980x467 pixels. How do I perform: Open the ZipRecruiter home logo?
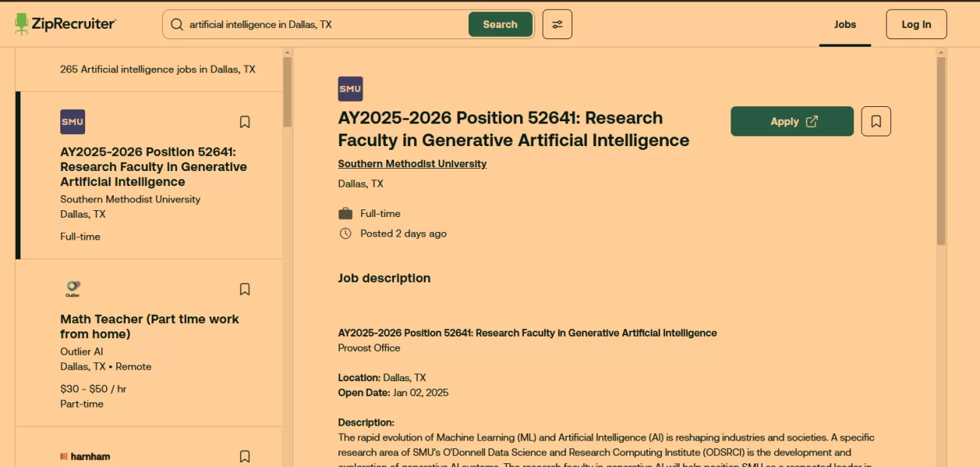[66, 24]
